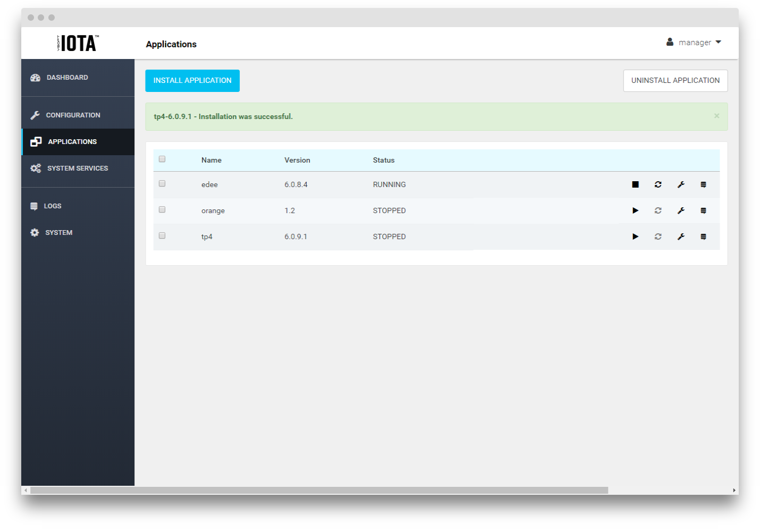The height and width of the screenshot is (532, 760).
Task: Go to Dashboard in sidebar
Action: [x=67, y=78]
